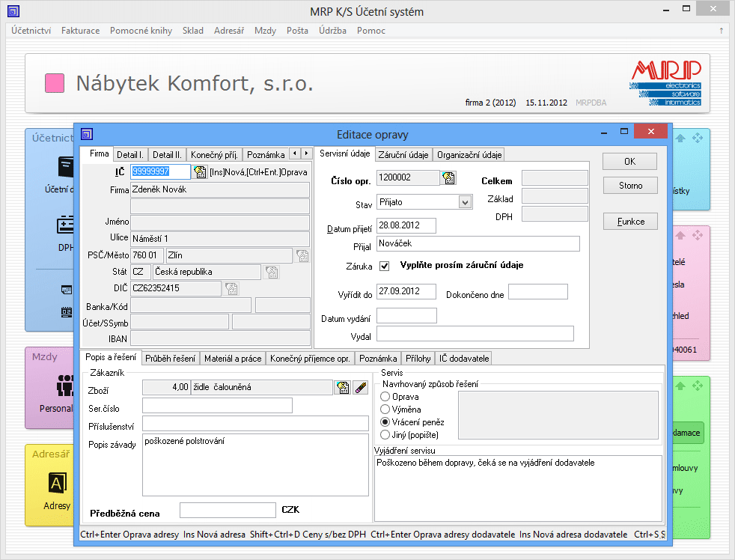Click the MRP logo in the main window
This screenshot has height=560, width=735.
(x=665, y=83)
